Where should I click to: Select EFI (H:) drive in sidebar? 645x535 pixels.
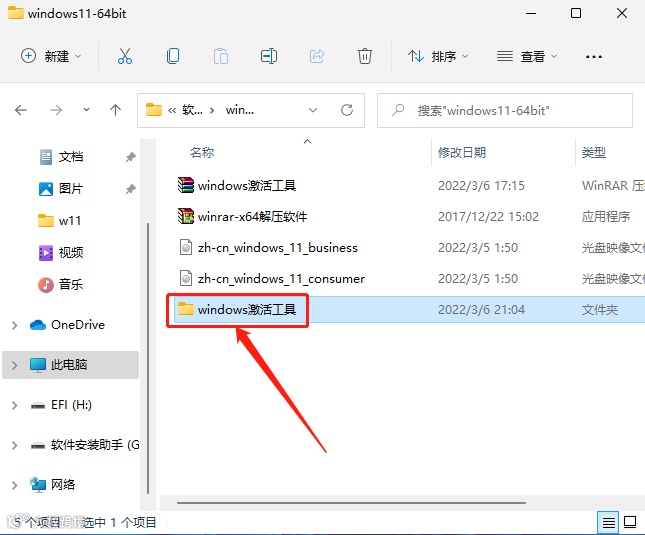pos(71,405)
